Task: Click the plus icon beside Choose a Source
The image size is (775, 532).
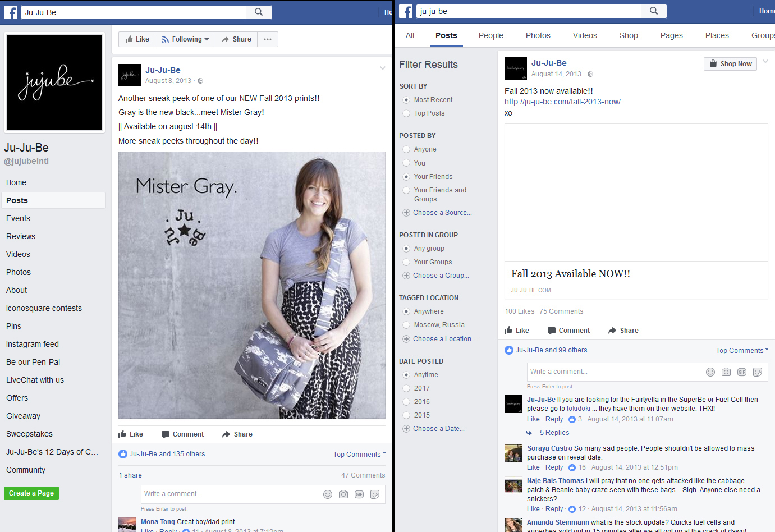Action: 406,213
